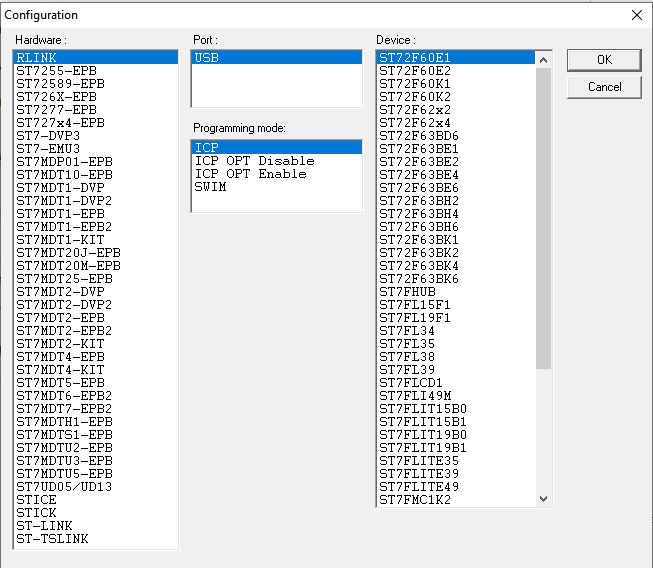The width and height of the screenshot is (653, 568).
Task: Choose ST7FLCD1 device
Action: tap(456, 382)
